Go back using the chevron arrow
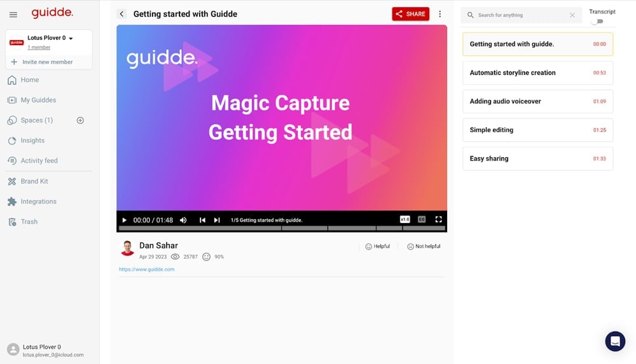 121,14
